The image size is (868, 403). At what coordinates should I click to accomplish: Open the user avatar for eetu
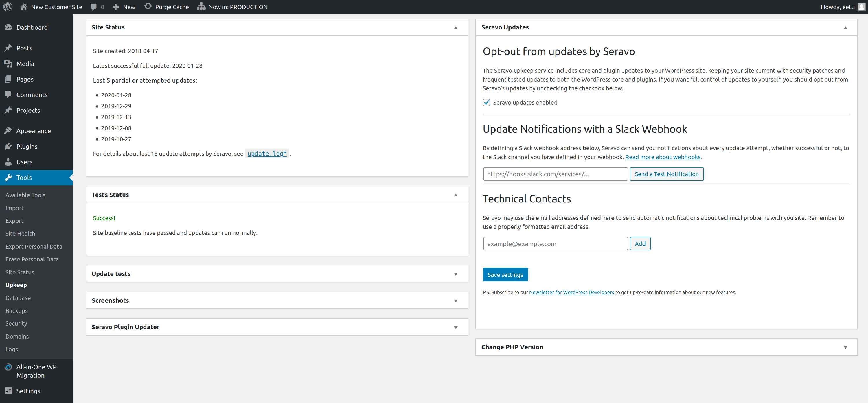(x=861, y=7)
